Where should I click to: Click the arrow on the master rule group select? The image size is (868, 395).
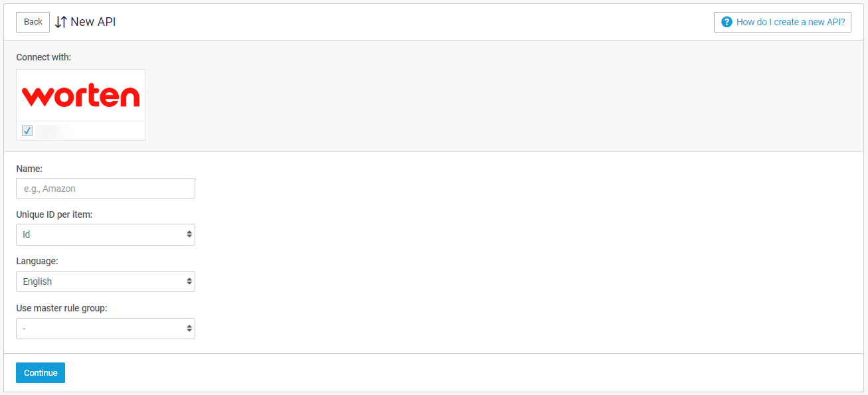[x=189, y=329]
